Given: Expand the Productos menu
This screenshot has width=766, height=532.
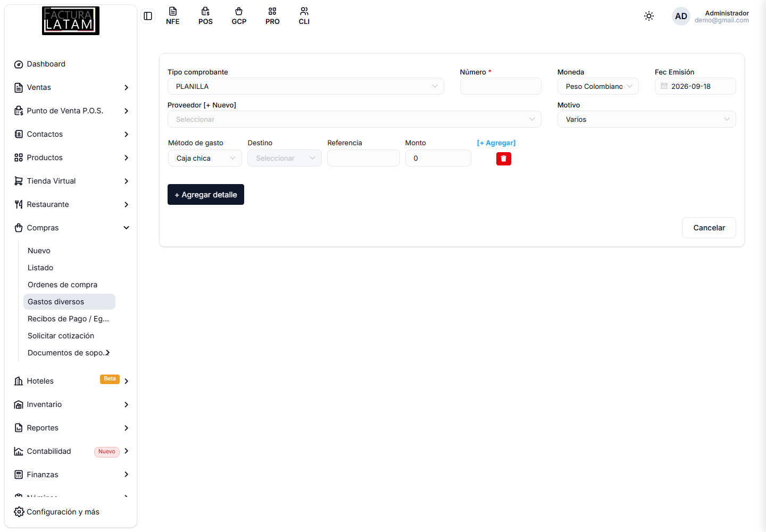Looking at the screenshot, I should [x=71, y=157].
